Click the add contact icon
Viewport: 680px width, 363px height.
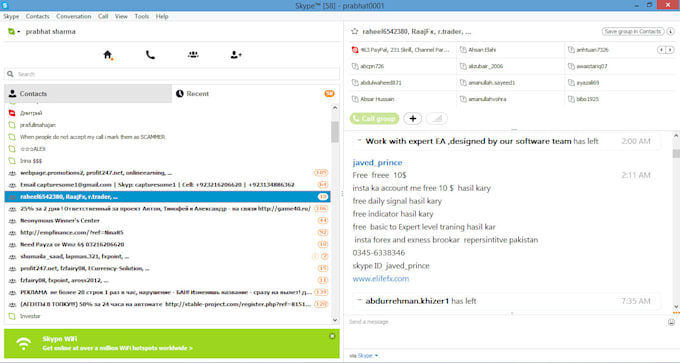point(236,55)
